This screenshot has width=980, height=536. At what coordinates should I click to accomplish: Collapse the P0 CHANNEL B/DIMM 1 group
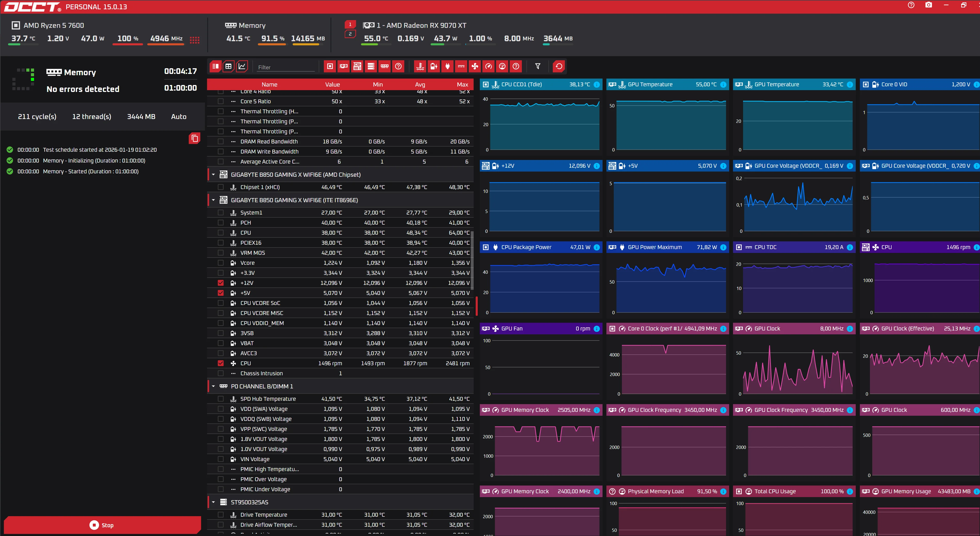coord(213,386)
